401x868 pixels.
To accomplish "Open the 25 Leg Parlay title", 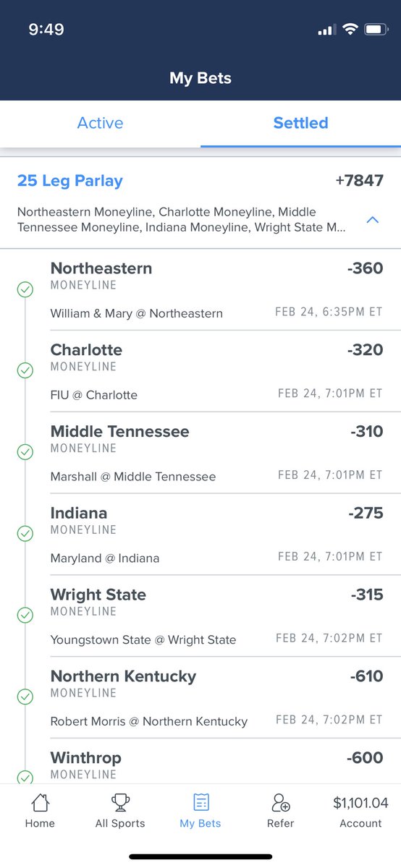I will (x=70, y=181).
